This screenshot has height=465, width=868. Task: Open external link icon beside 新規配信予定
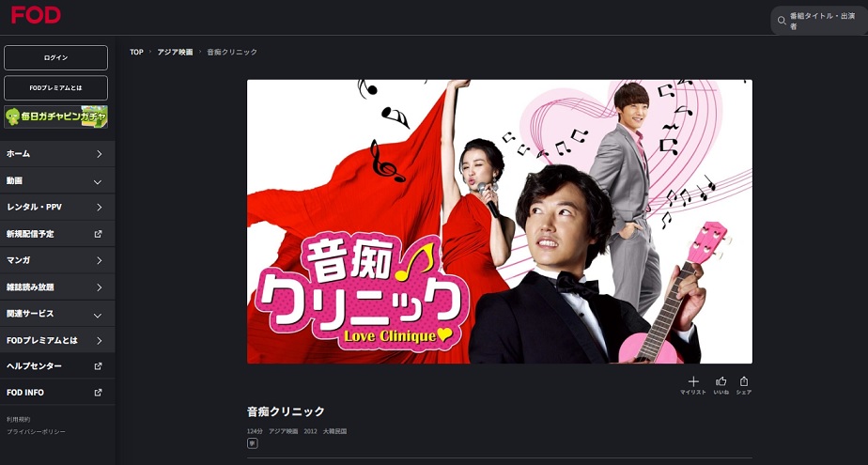point(98,234)
